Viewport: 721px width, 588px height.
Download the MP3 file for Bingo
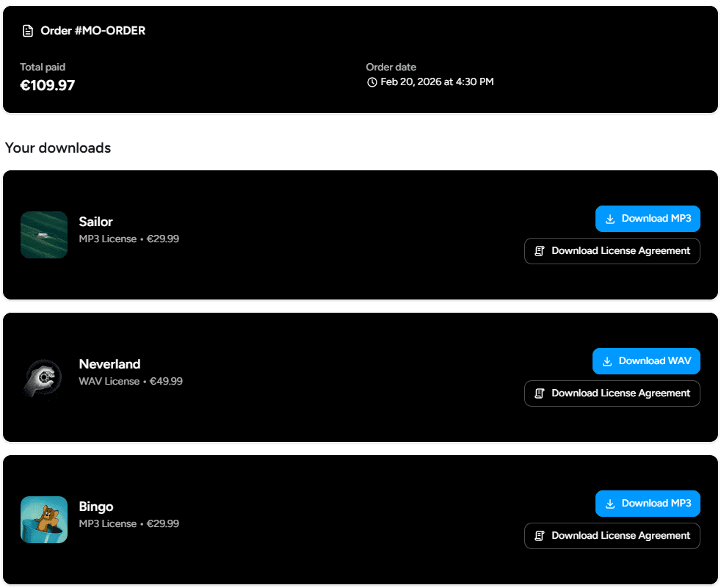(648, 504)
